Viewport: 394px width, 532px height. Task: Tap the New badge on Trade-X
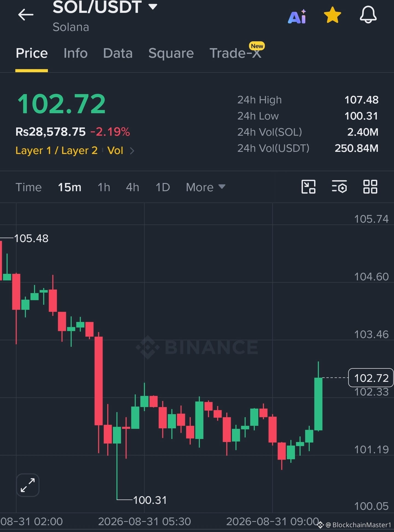point(257,46)
